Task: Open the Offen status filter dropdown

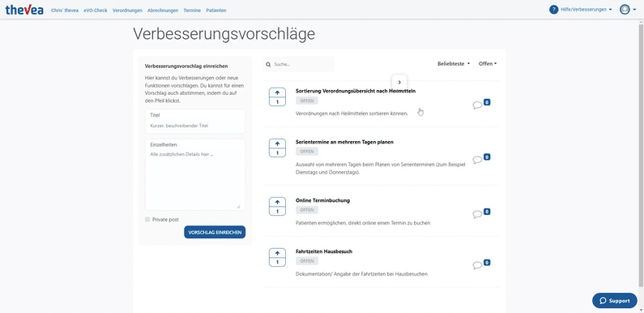Action: point(488,64)
